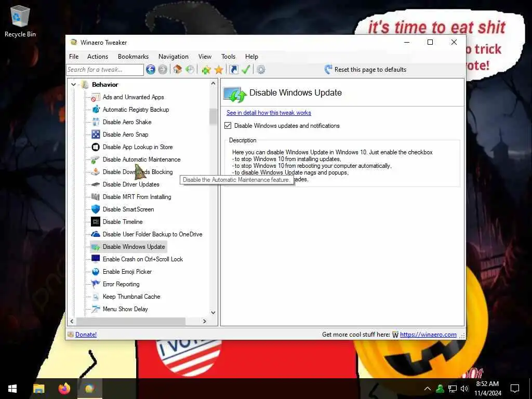Click the grey Forward navigation arrow

tap(163, 70)
